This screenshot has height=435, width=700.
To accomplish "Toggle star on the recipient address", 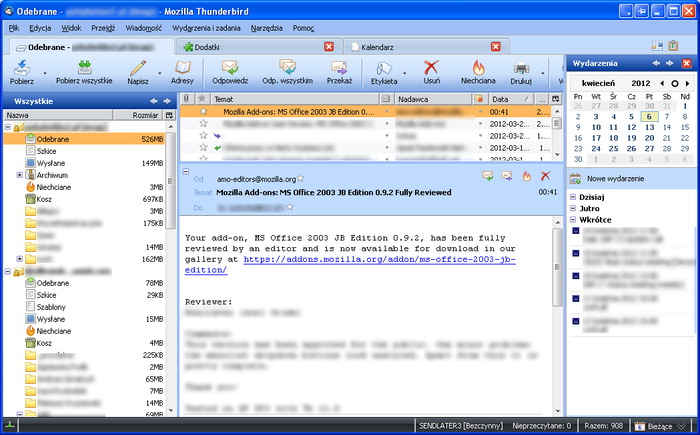I will coord(290,207).
